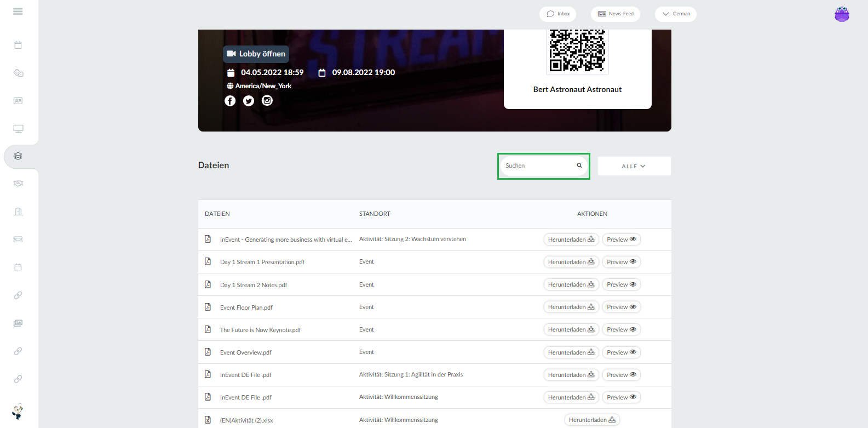Screen dimensions: 868x428
Task: Download (EN)Aktivität (2).xlsx file
Action: [x=592, y=420]
